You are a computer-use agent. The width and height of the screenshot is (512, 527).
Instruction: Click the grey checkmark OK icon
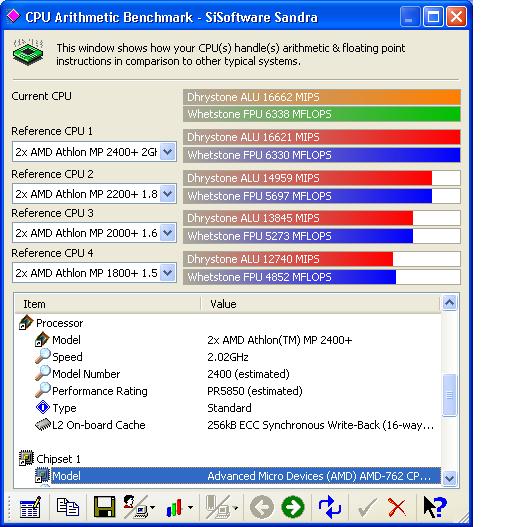[367, 507]
